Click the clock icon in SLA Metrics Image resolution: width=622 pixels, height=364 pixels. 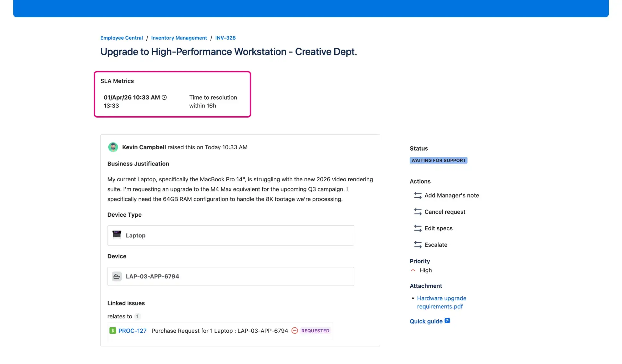point(164,97)
